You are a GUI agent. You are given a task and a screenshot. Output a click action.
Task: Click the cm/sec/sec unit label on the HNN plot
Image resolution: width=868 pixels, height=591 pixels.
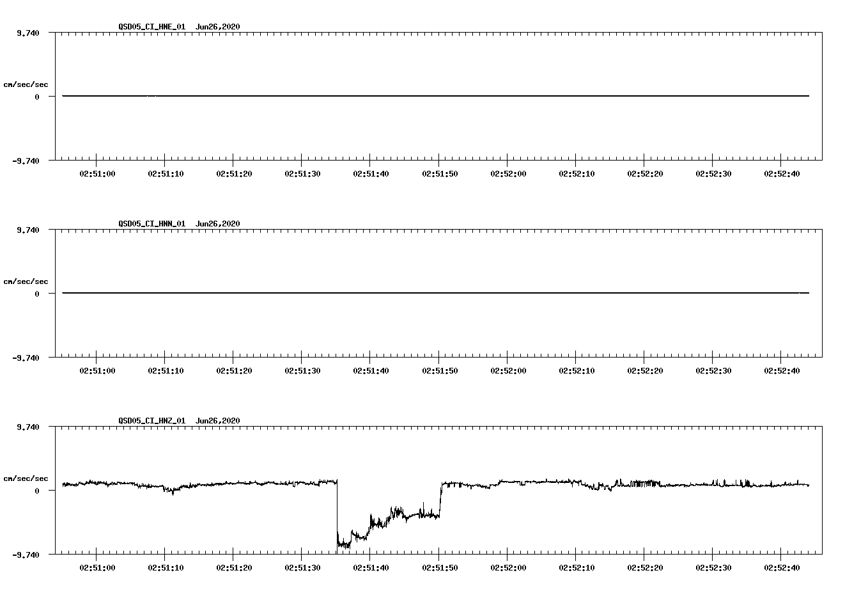click(x=26, y=281)
